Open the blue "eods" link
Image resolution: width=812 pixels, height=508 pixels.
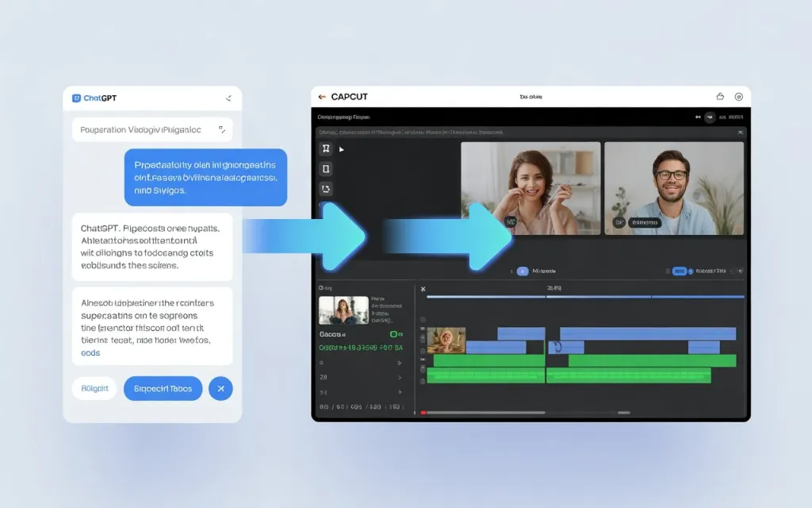90,352
